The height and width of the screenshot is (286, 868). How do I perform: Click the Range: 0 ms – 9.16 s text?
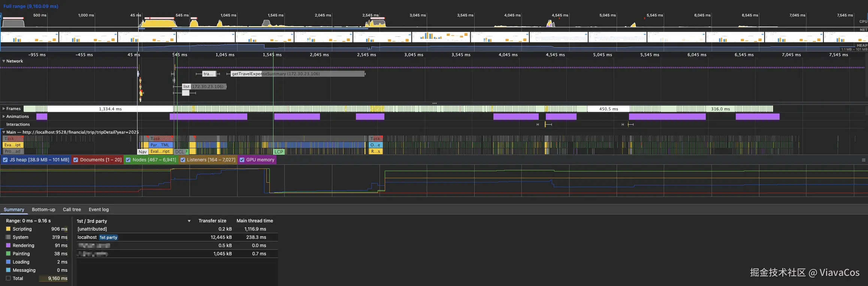pos(28,221)
